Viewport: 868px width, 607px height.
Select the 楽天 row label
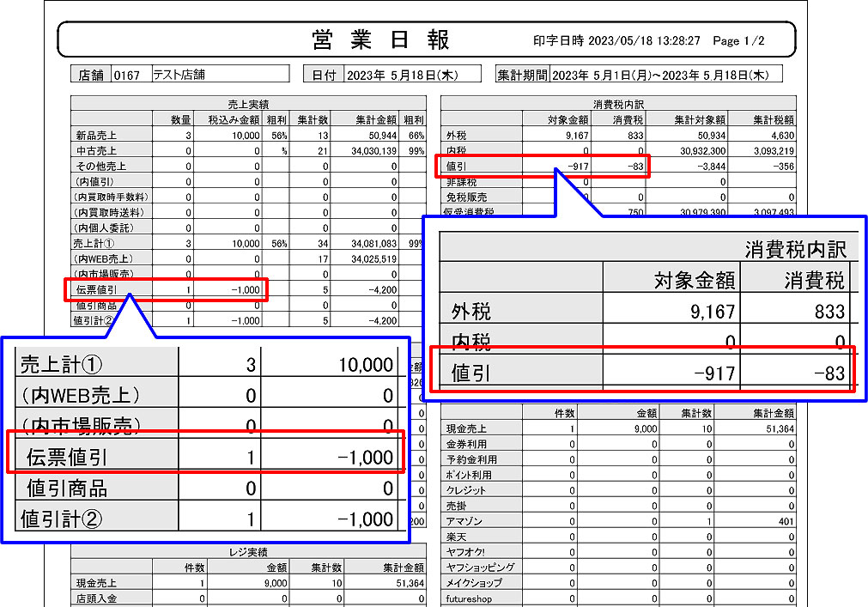click(457, 537)
